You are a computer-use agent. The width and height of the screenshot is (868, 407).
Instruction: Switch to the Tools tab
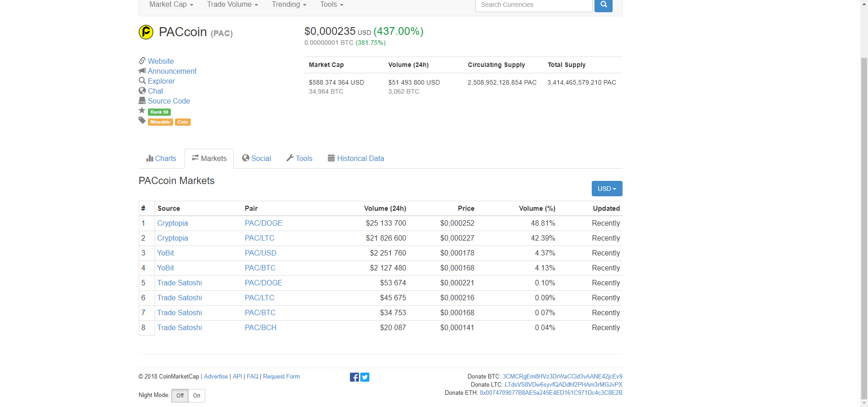click(299, 159)
